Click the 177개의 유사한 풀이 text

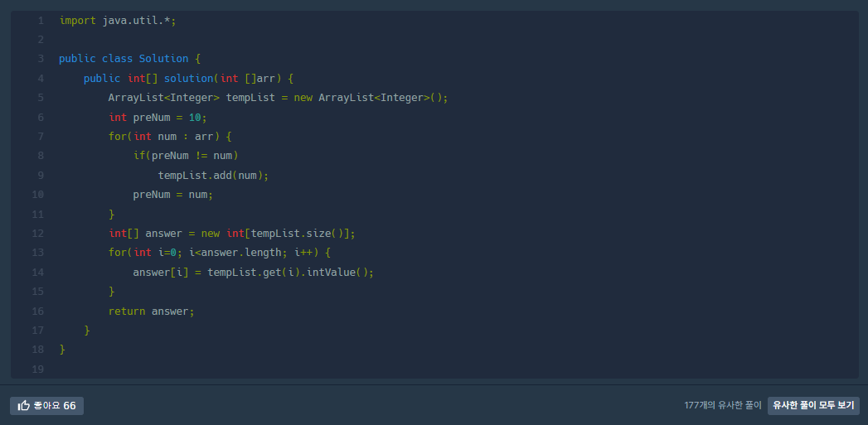[x=722, y=406]
